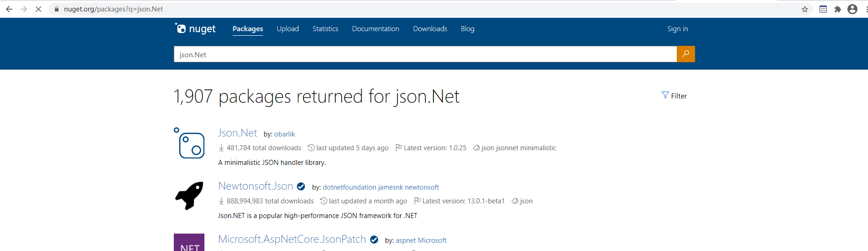Image resolution: width=868 pixels, height=251 pixels.
Task: Open the Newtonsoft.Json package link
Action: [256, 186]
